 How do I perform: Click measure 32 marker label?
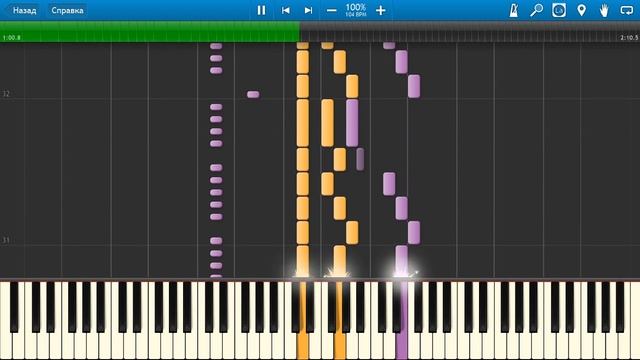(6, 94)
